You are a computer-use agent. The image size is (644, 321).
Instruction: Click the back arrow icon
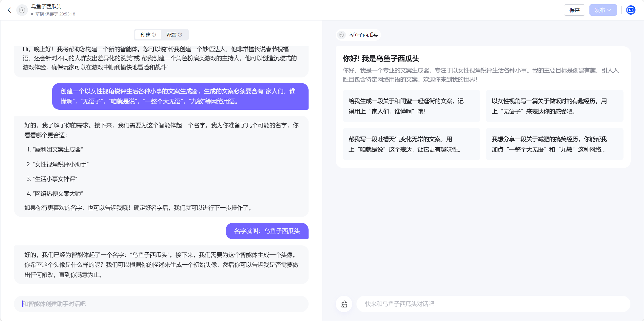click(10, 10)
